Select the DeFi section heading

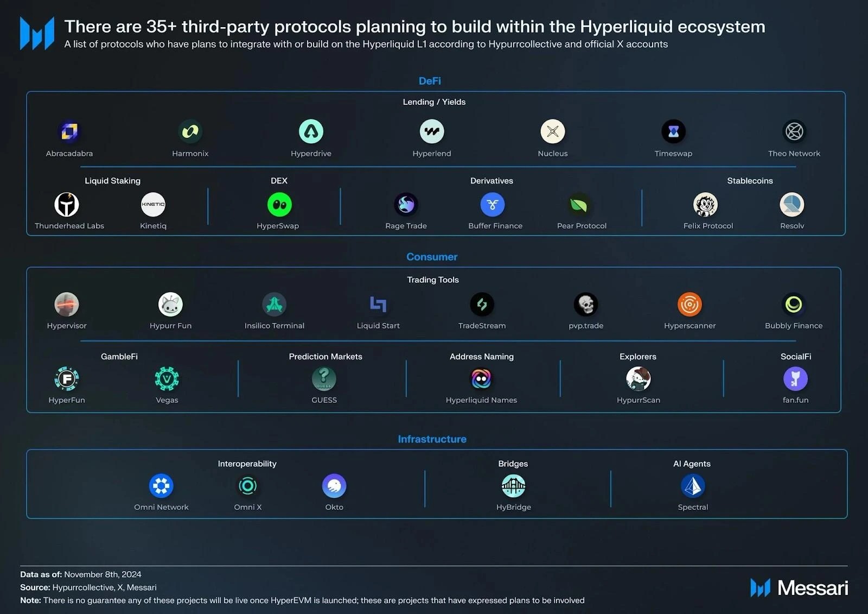[x=431, y=80]
